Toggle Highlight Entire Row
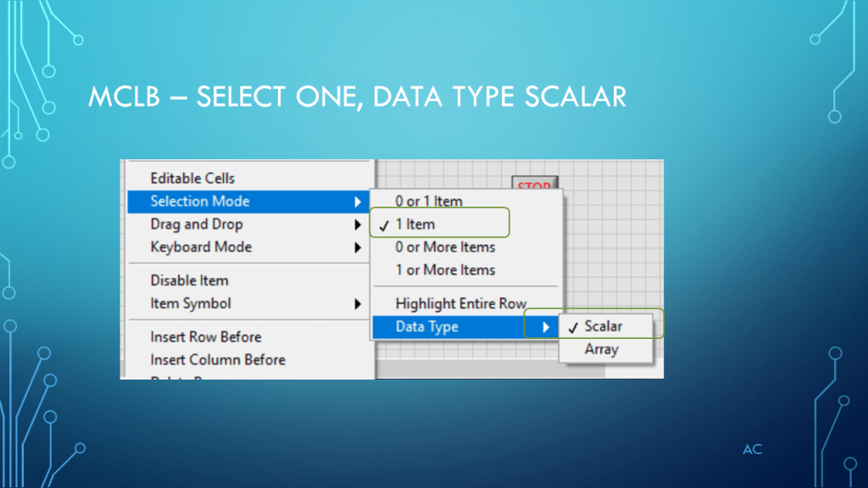Viewport: 868px width, 488px height. [x=460, y=303]
